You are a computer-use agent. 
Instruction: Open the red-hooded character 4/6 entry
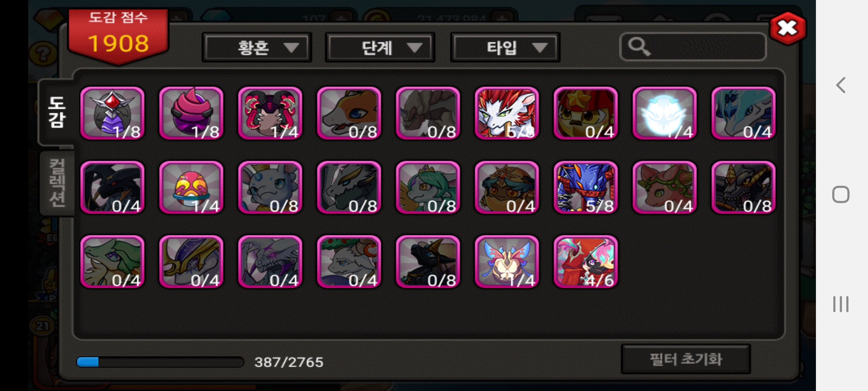pyautogui.click(x=586, y=262)
